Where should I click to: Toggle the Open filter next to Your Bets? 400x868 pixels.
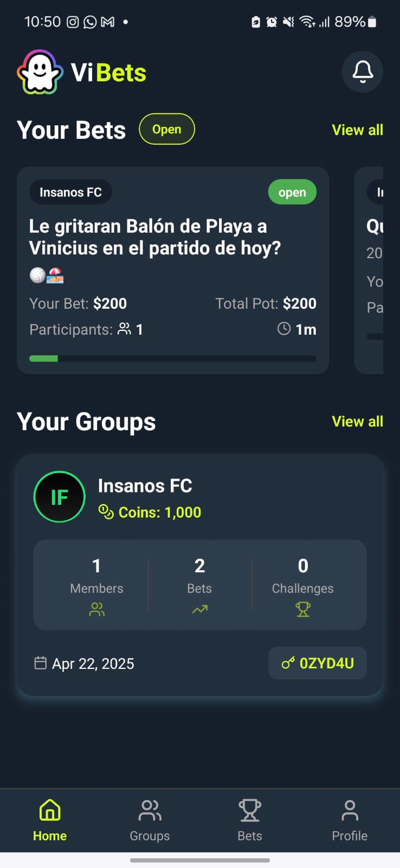pyautogui.click(x=167, y=129)
